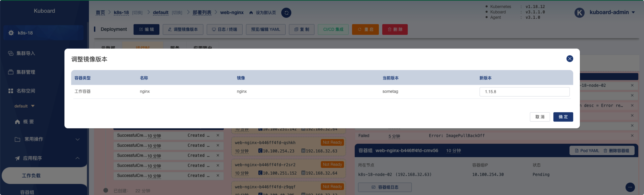Open the default namespace breadcrumb link
This screenshot has height=195, width=644.
[x=161, y=13]
